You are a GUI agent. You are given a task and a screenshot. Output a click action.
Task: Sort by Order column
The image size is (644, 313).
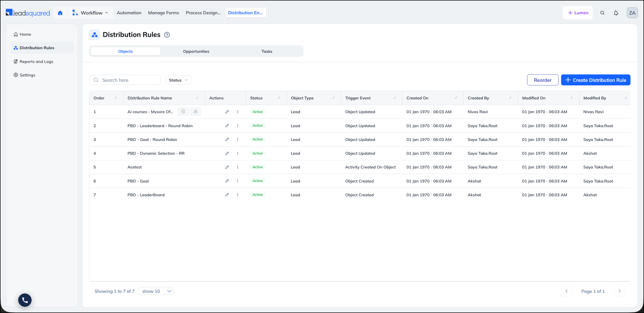tap(116, 98)
